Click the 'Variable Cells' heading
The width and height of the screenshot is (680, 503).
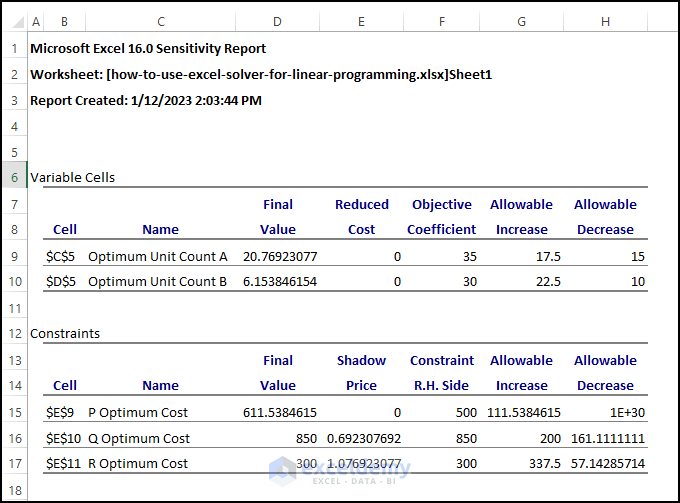pos(72,177)
